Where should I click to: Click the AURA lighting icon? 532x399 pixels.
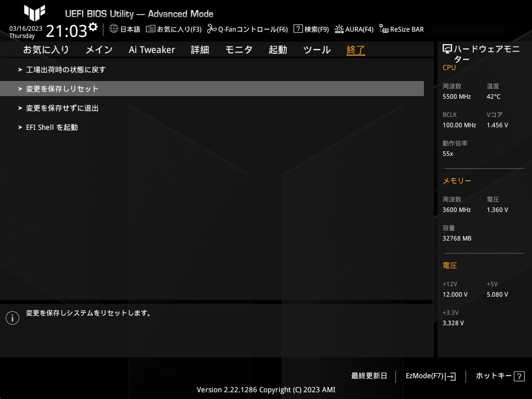339,29
